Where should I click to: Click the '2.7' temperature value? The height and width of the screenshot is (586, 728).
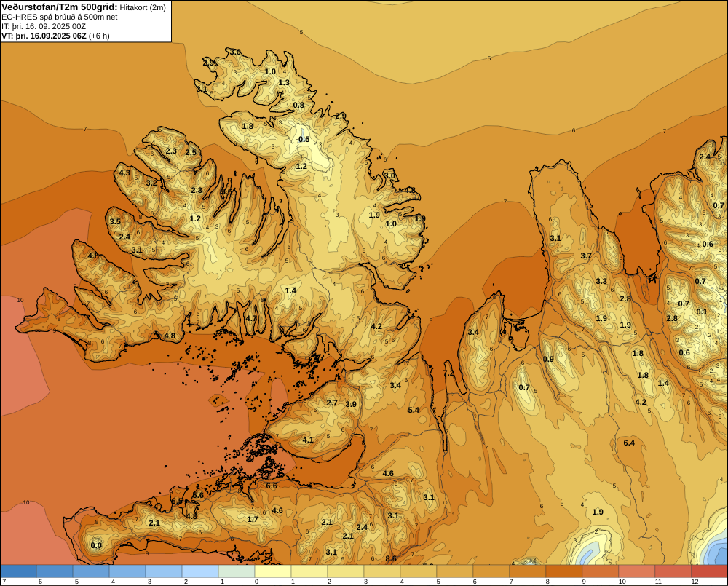pyautogui.click(x=332, y=403)
